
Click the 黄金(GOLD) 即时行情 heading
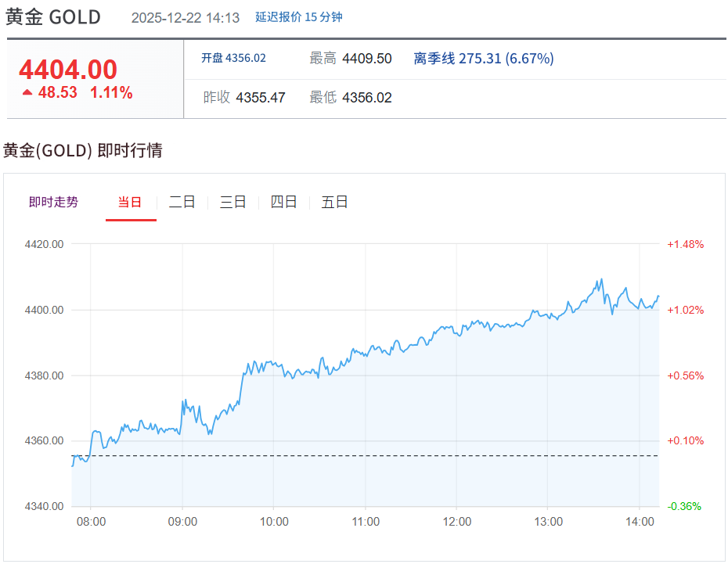pyautogui.click(x=83, y=151)
